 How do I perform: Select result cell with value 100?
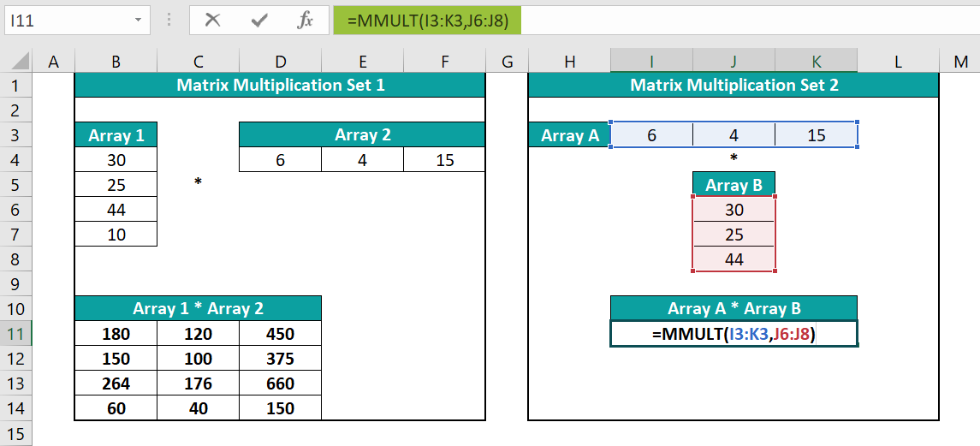[198, 359]
